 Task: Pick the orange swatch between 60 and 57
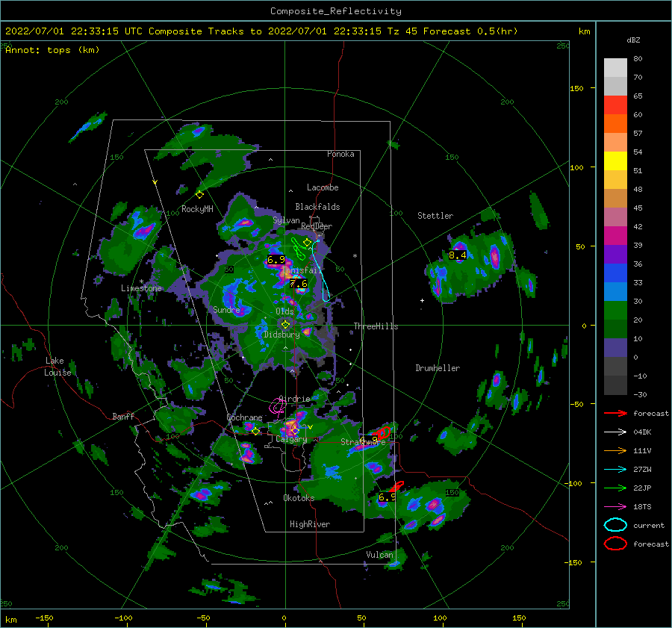click(x=615, y=123)
